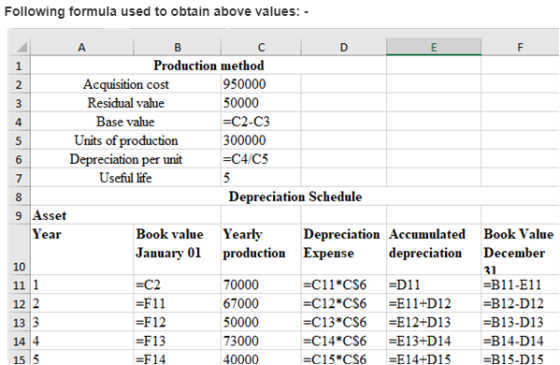The width and height of the screenshot is (560, 365).
Task: Click the =F14 cell
Action: coord(177,358)
